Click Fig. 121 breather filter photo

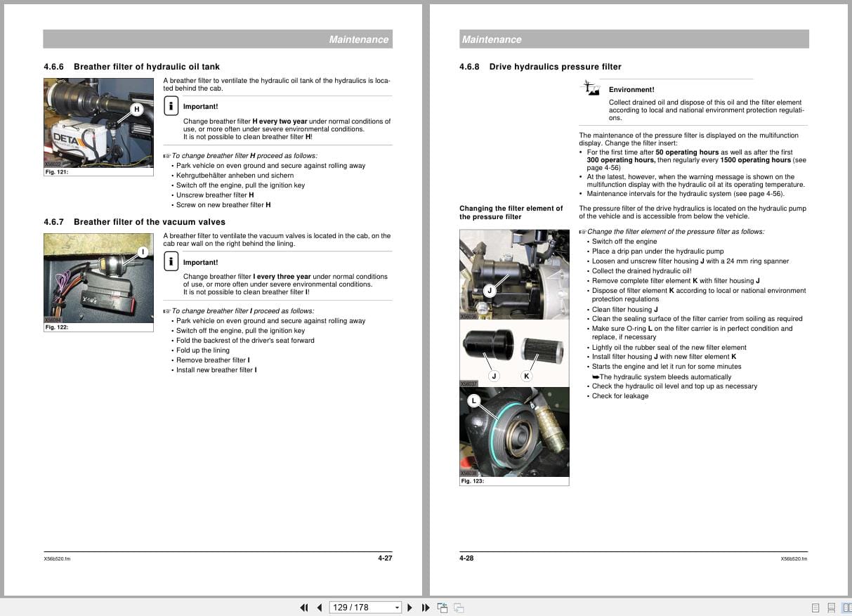tap(98, 123)
